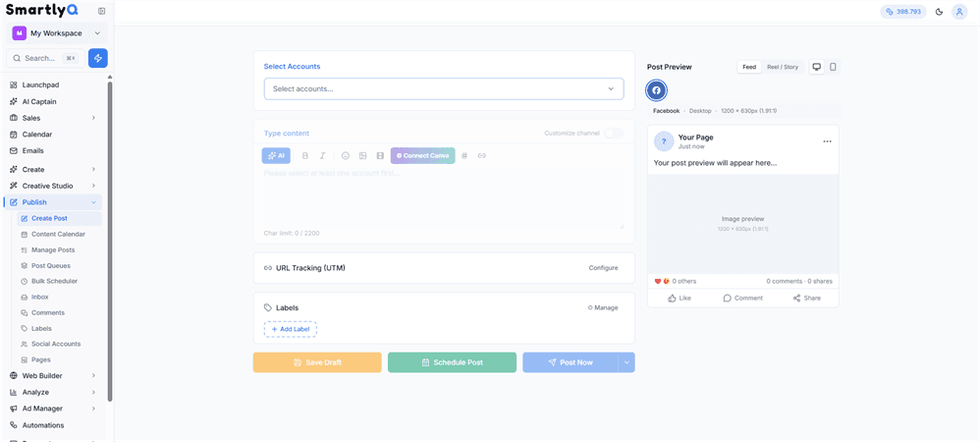Open AI Captain from the sidebar
The image size is (980, 442).
(53, 101)
